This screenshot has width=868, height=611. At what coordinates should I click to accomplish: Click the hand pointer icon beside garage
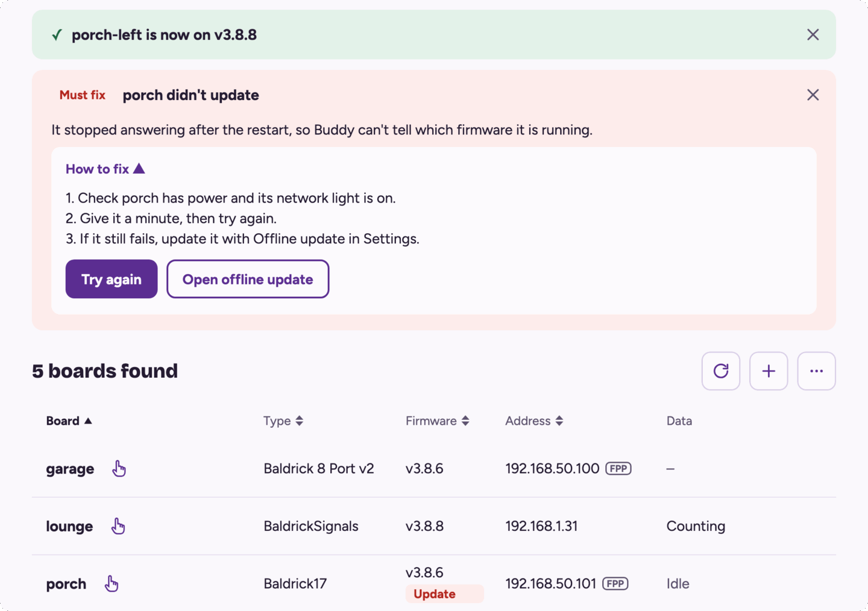tap(119, 469)
